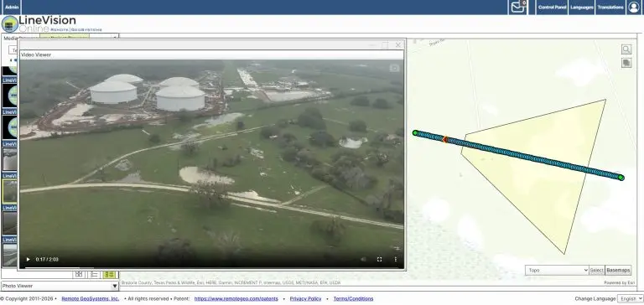Click the green start point of flight path
Image resolution: width=644 pixels, height=305 pixels.
[x=415, y=132]
